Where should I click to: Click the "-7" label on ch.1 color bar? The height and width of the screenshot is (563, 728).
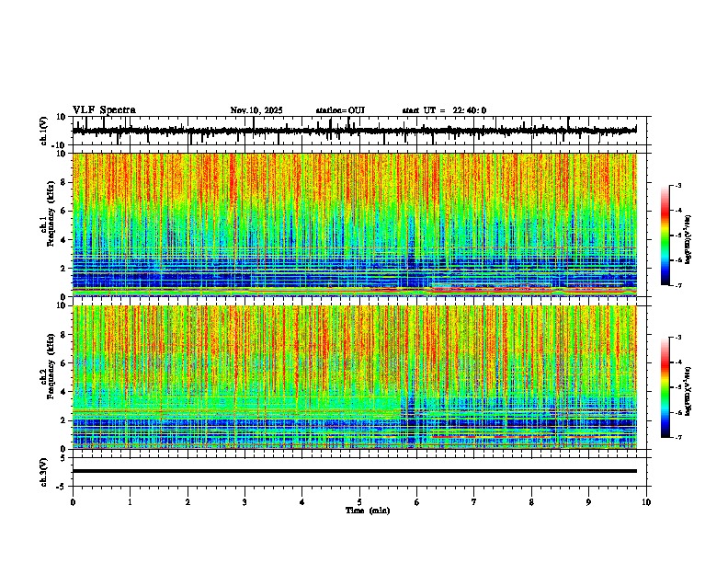point(678,285)
